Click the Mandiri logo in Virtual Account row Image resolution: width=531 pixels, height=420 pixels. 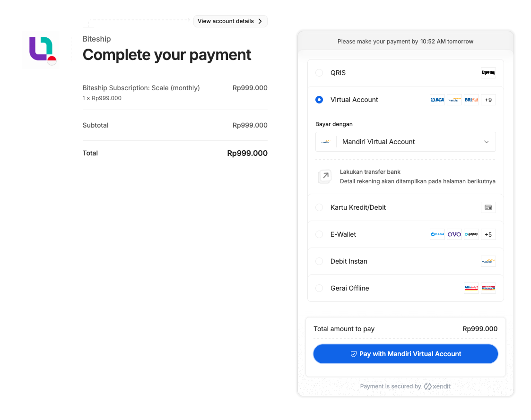(x=454, y=100)
